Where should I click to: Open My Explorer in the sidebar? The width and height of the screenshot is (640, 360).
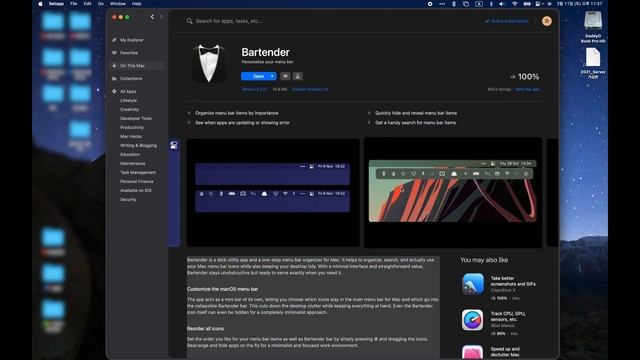click(x=131, y=40)
